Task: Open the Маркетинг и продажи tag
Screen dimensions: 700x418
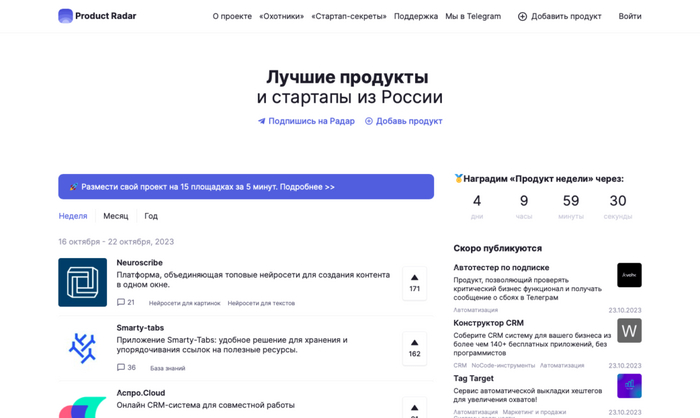Action: (534, 412)
